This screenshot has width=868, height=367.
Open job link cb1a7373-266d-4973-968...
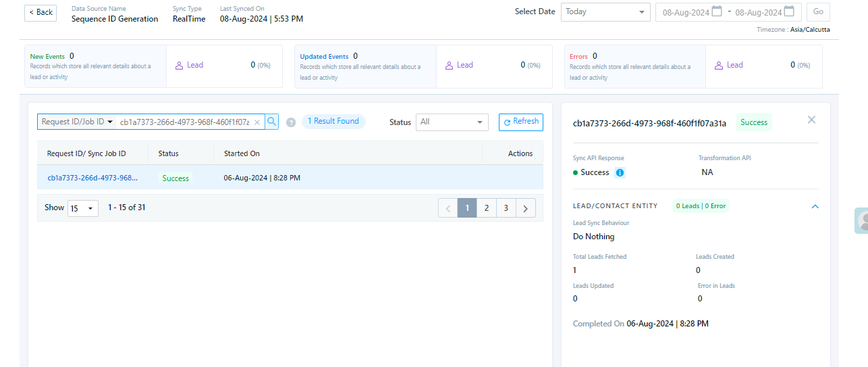(92, 178)
